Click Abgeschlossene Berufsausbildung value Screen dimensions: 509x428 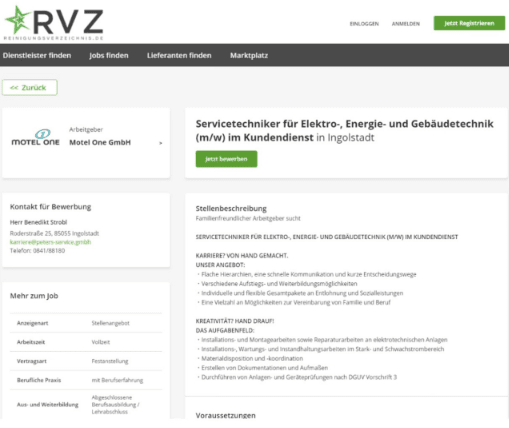click(116, 405)
